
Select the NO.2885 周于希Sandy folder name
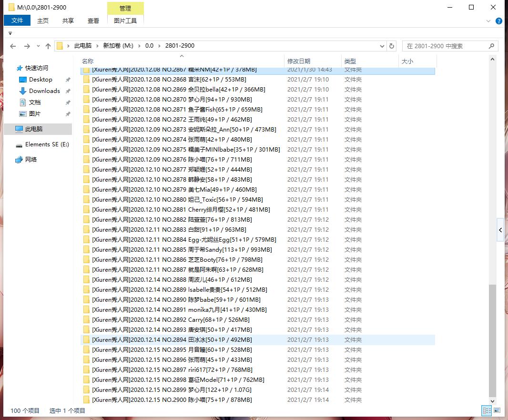182,249
